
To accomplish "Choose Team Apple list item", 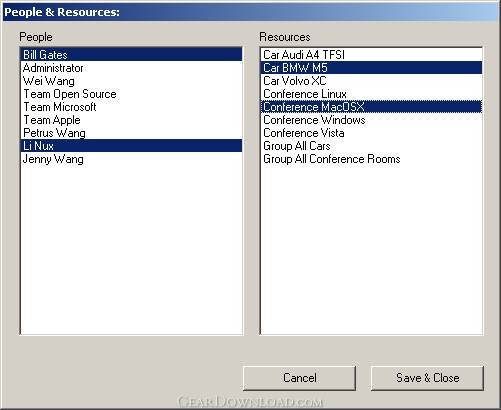I will click(x=131, y=120).
